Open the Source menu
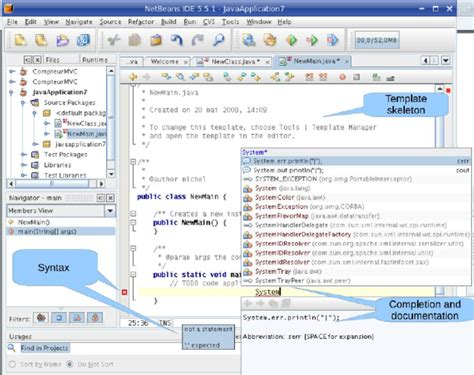This screenshot has height=375, width=474. [110, 22]
